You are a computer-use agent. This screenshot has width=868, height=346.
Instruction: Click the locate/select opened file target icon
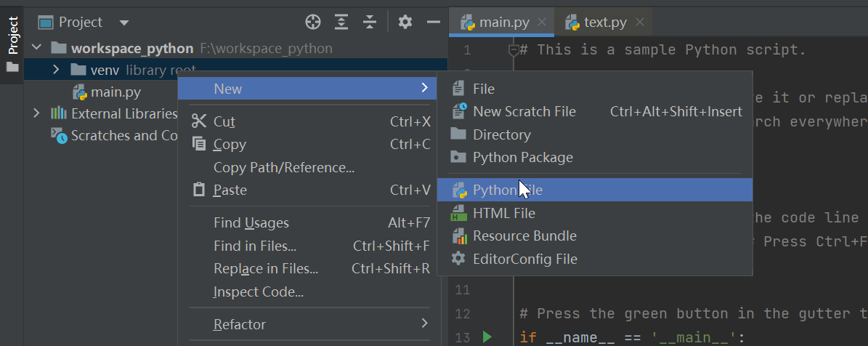[313, 22]
